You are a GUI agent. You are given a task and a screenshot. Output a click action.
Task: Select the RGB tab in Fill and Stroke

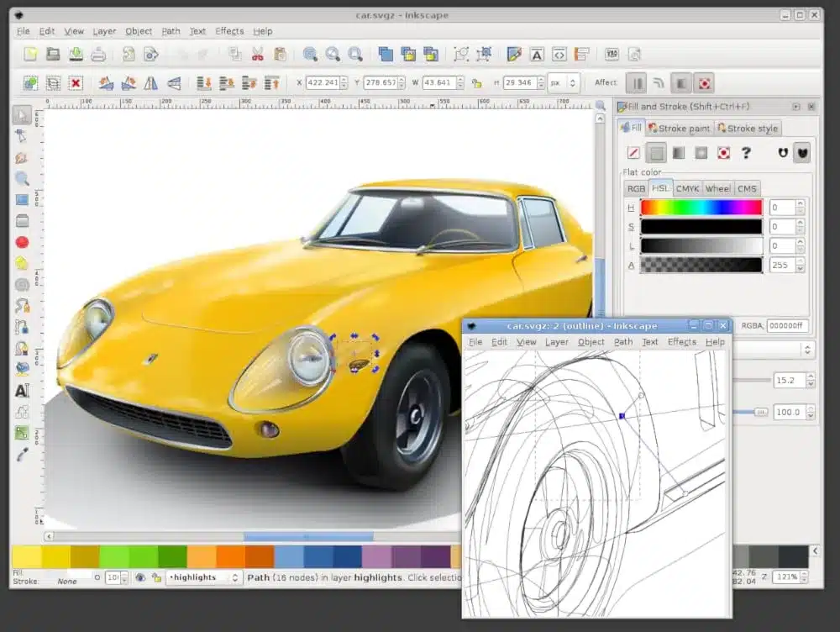pyautogui.click(x=638, y=189)
